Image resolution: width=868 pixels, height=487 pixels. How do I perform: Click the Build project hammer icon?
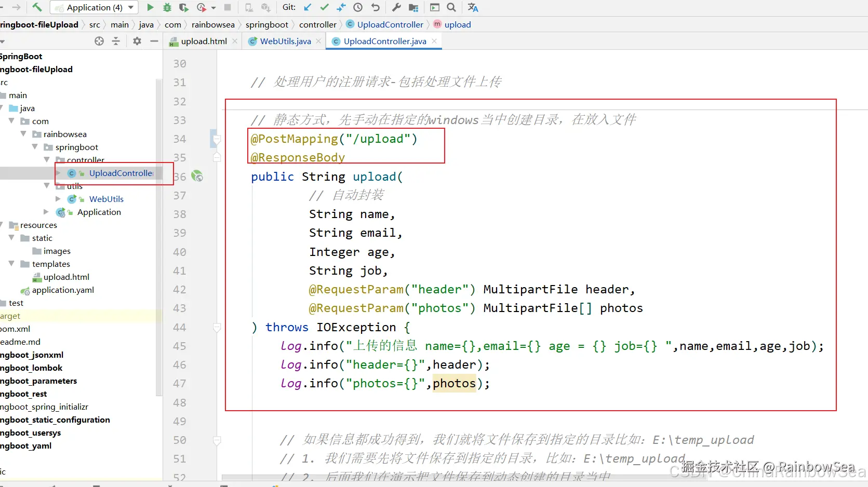[37, 7]
